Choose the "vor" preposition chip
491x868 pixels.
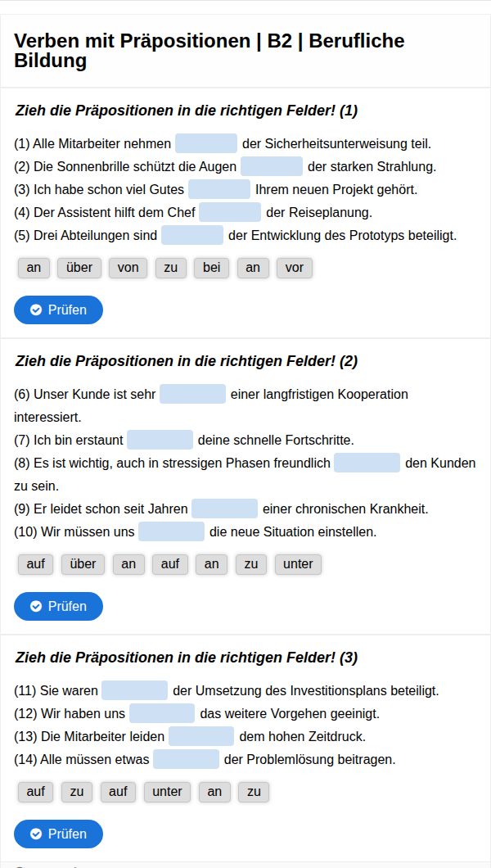click(x=294, y=268)
